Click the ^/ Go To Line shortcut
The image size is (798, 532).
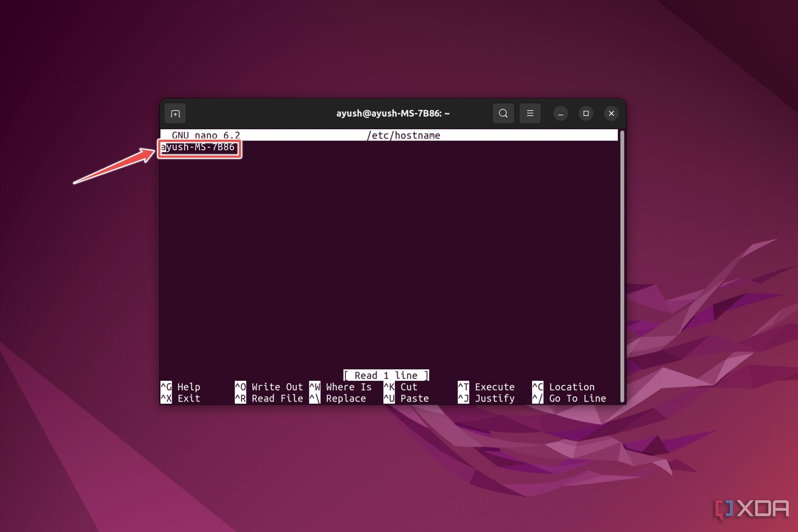[x=569, y=398]
